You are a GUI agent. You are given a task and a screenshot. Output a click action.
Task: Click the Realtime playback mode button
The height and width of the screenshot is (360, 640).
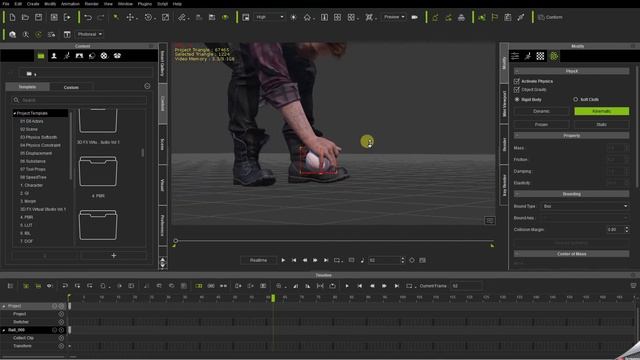(x=258, y=260)
